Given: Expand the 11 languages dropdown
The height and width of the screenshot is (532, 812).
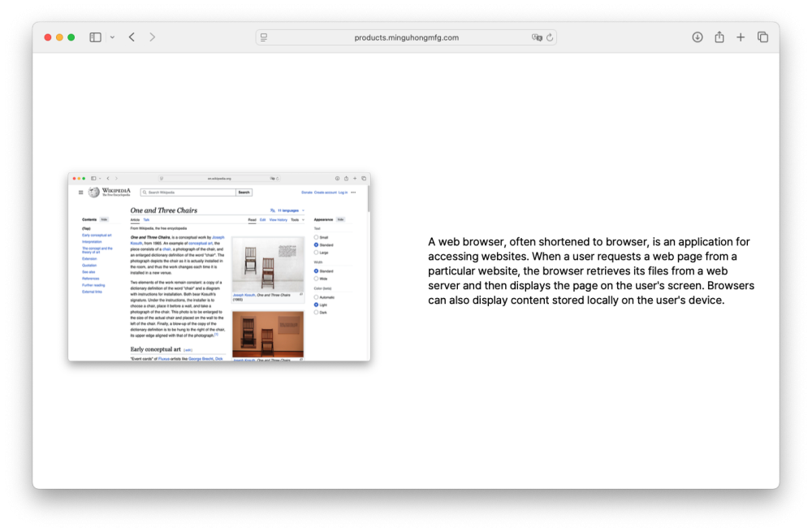Looking at the screenshot, I should (x=291, y=210).
